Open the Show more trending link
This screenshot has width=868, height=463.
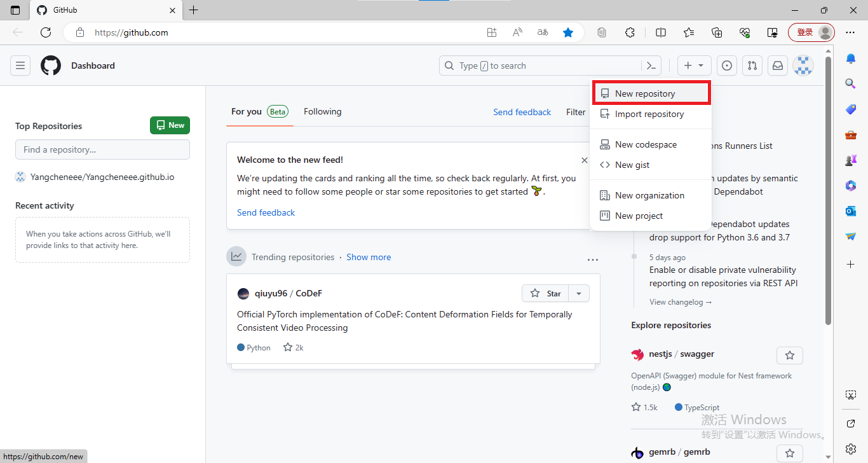pyautogui.click(x=369, y=257)
